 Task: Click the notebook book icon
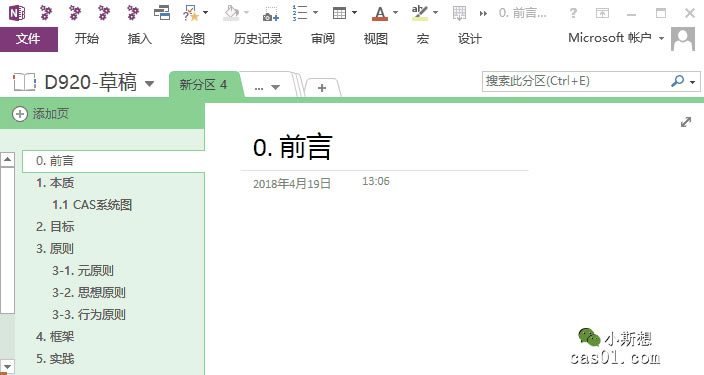[24, 83]
